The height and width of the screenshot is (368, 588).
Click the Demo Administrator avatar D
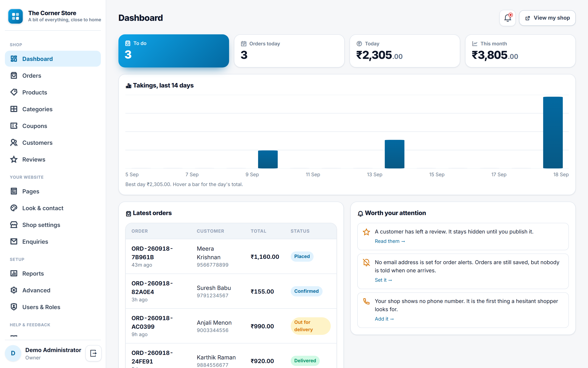coord(13,353)
